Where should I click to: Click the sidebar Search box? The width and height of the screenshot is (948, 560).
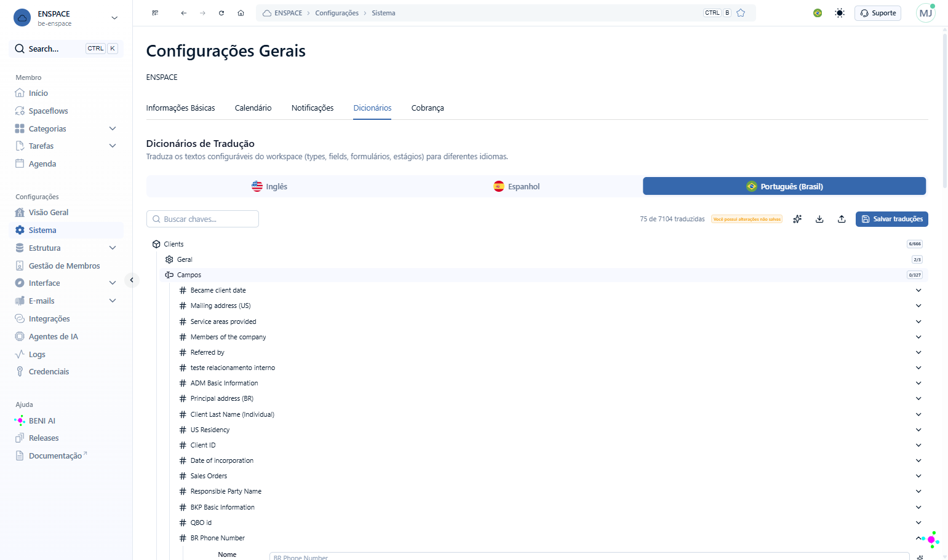tap(66, 49)
